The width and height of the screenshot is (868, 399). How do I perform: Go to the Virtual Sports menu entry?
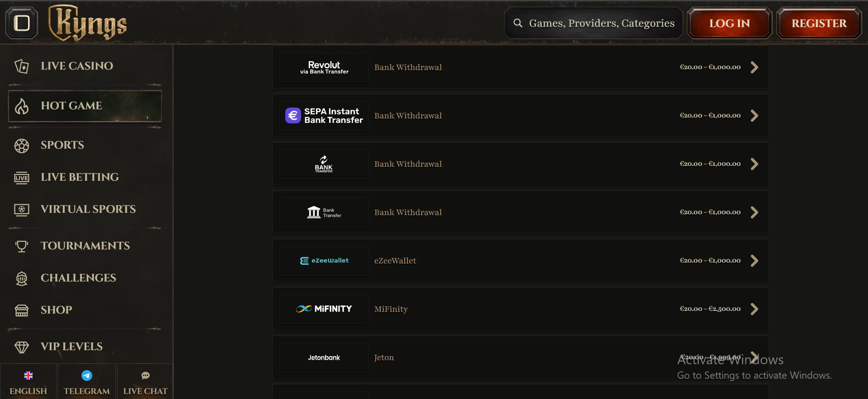coord(85,209)
